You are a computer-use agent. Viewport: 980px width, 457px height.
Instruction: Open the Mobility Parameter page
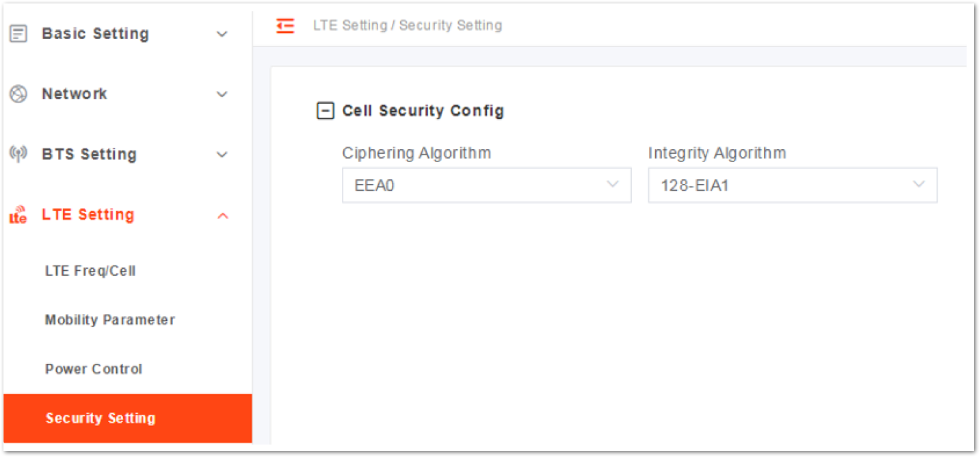pos(110,319)
